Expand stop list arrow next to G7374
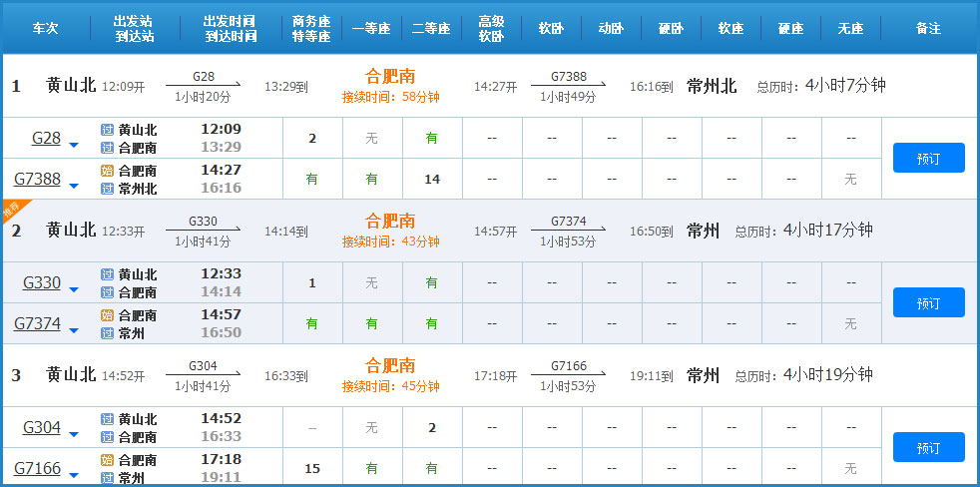Viewport: 980px width, 487px height. click(74, 330)
